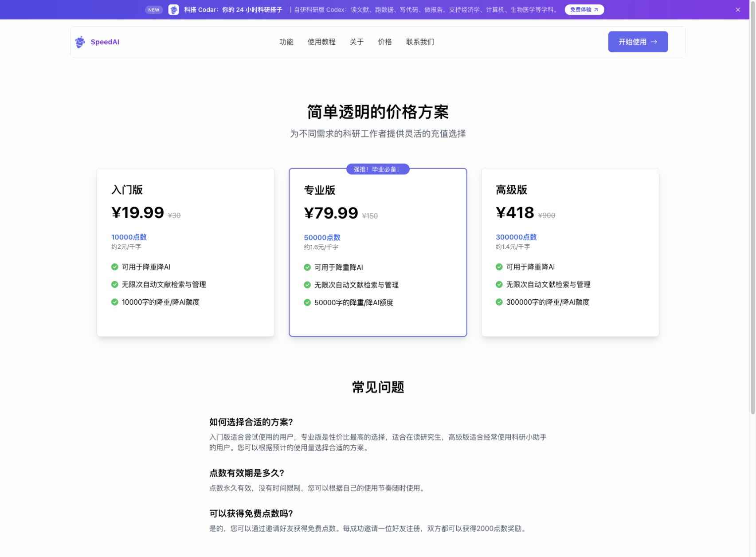Click the struck-through ¥900 original price
The height and width of the screenshot is (557, 756).
(546, 216)
